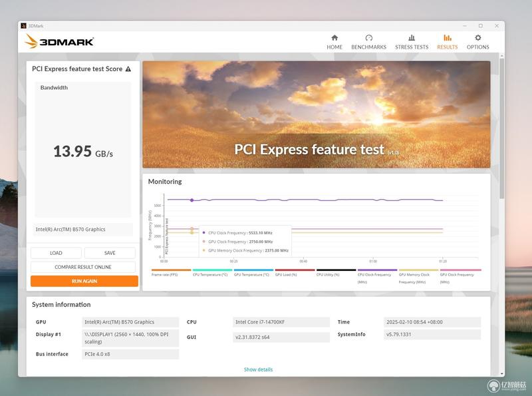Click the benchmarks gauge icon
The image size is (532, 396).
(369, 38)
